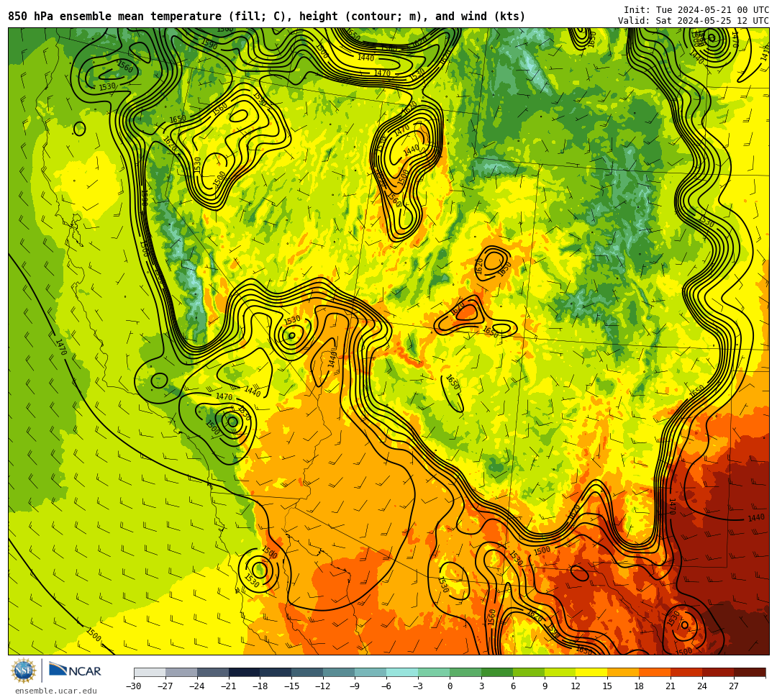Click the −15 colorbar tick label
This screenshot has width=777, height=700.
click(292, 686)
